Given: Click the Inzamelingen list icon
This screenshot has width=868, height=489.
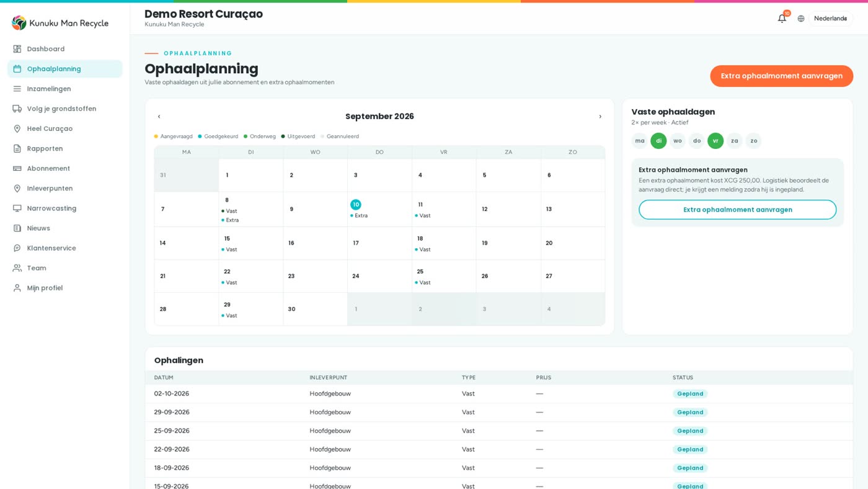Looking at the screenshot, I should point(17,89).
